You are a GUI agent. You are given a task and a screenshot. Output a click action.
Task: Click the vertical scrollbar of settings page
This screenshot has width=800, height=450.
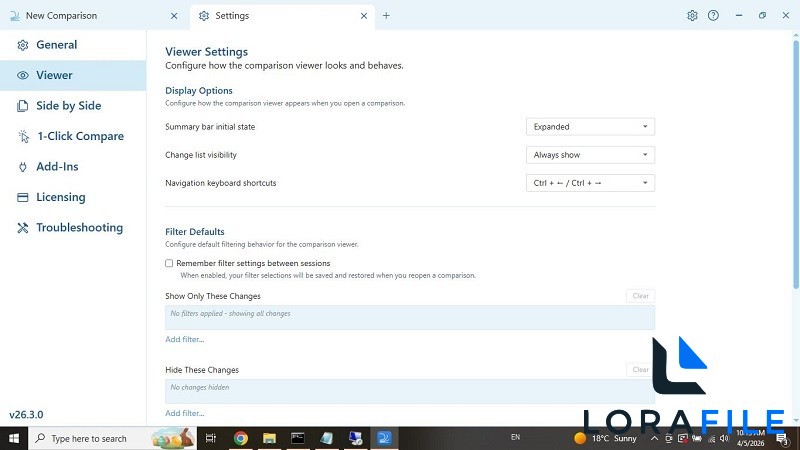click(x=796, y=163)
